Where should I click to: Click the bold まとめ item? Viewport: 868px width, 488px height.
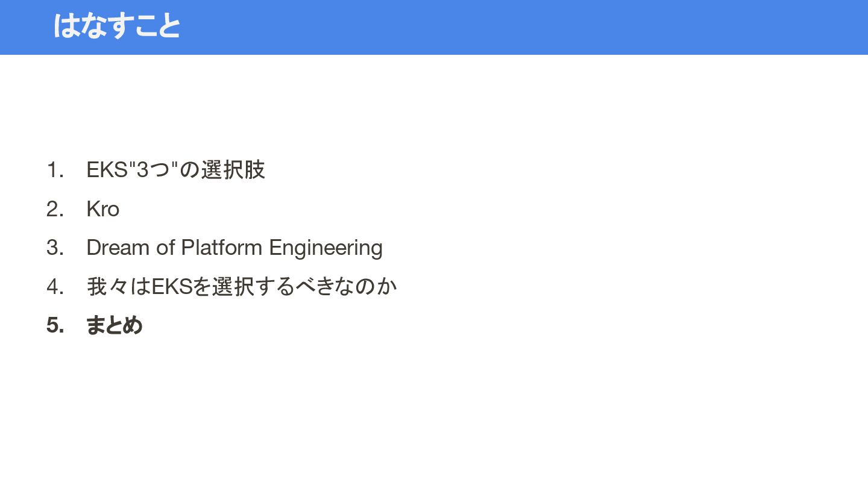tap(114, 325)
